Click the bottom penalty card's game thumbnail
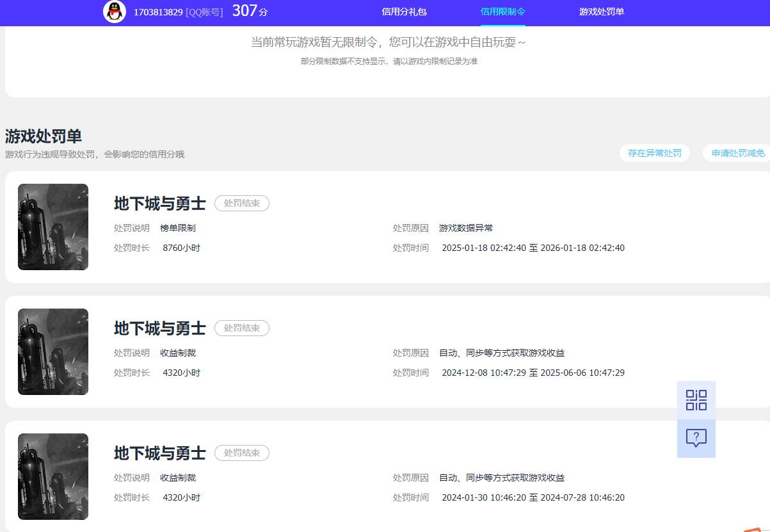The height and width of the screenshot is (532, 770). 52,476
